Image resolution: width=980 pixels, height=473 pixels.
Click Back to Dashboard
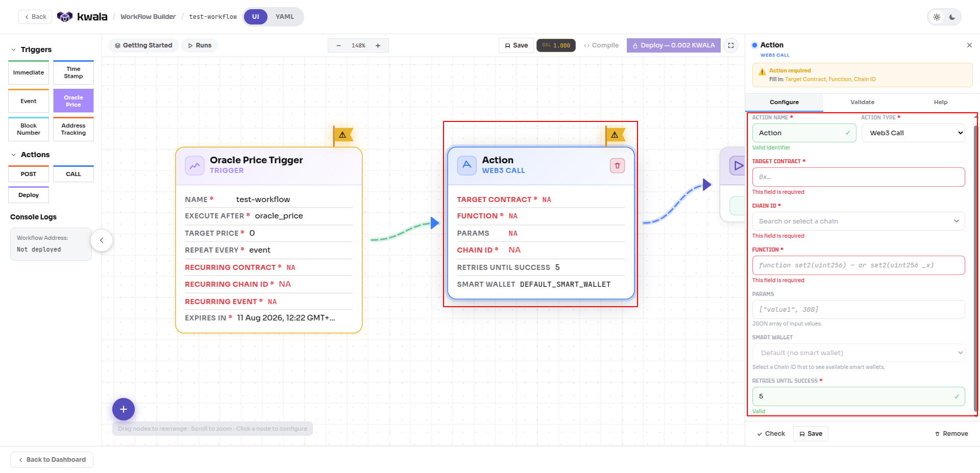pyautogui.click(x=52, y=460)
